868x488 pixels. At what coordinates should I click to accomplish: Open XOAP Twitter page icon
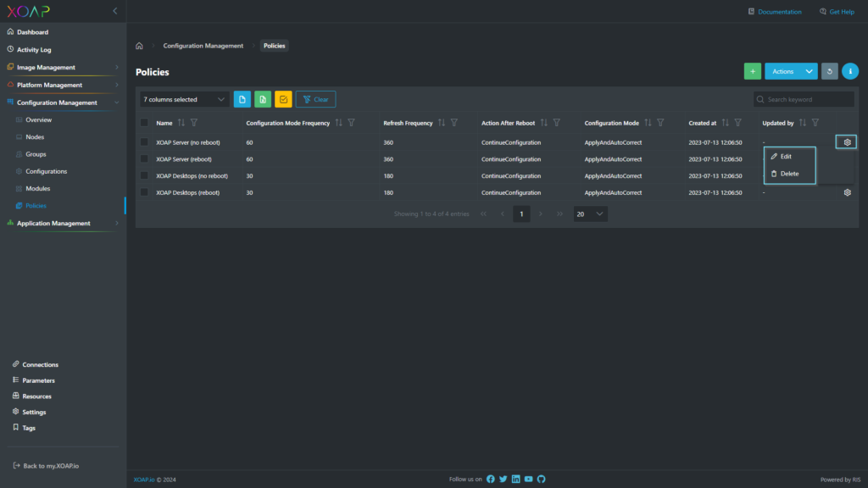point(504,480)
